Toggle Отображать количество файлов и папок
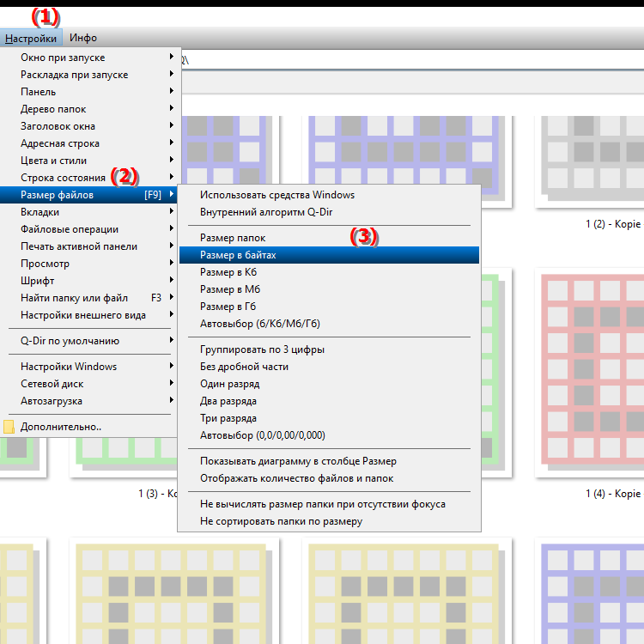 coord(330,478)
